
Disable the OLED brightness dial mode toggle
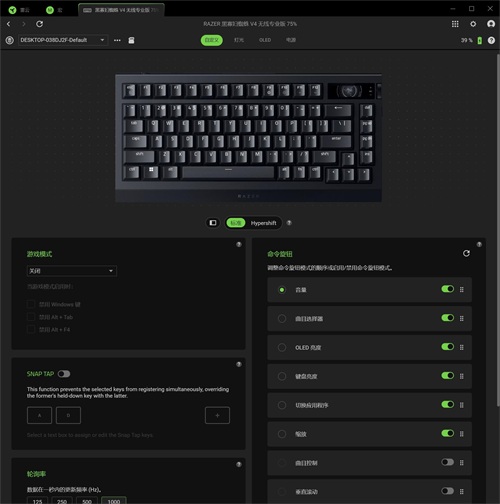click(x=448, y=347)
